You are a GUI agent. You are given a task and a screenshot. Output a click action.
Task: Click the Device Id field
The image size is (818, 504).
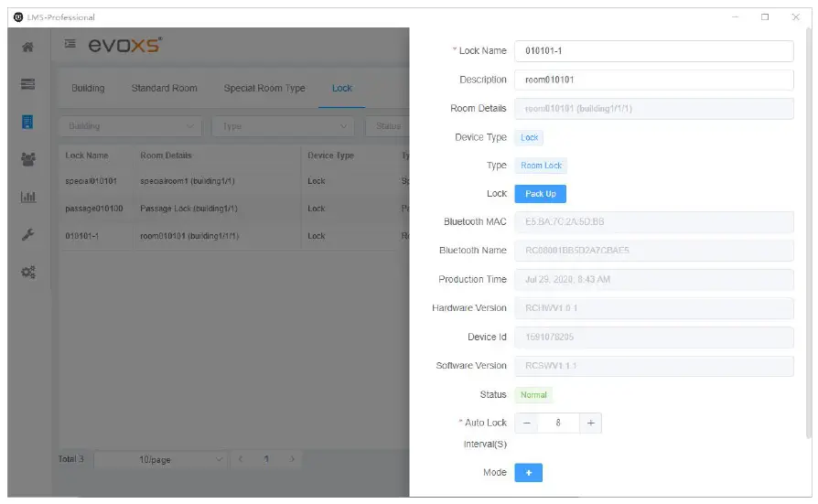coord(653,337)
